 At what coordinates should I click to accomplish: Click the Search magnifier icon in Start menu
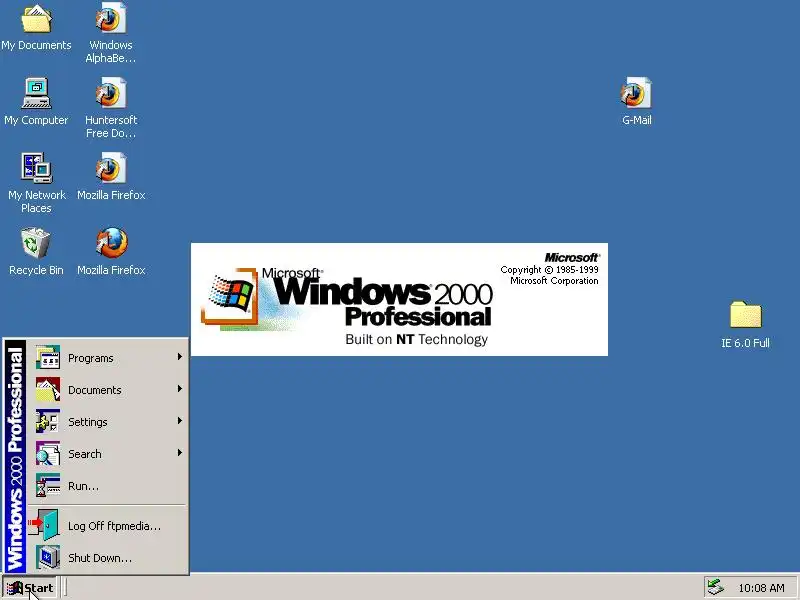[48, 454]
